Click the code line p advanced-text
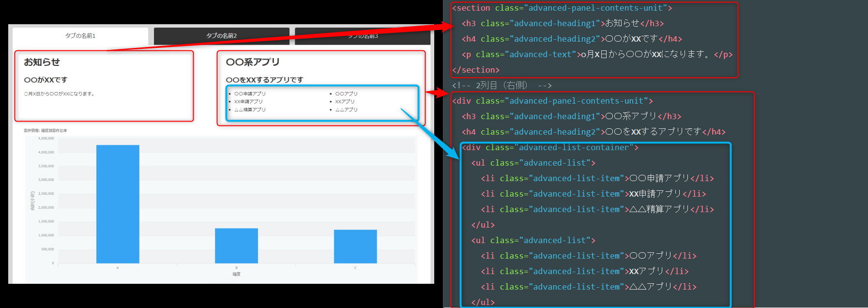Image resolution: width=868 pixels, height=308 pixels. [x=597, y=54]
